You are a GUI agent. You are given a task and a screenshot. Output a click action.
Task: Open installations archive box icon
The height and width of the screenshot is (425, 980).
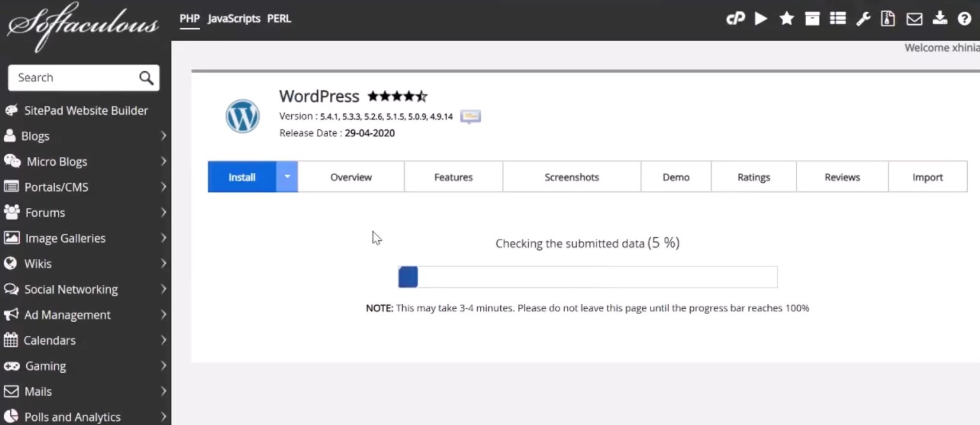pos(812,19)
